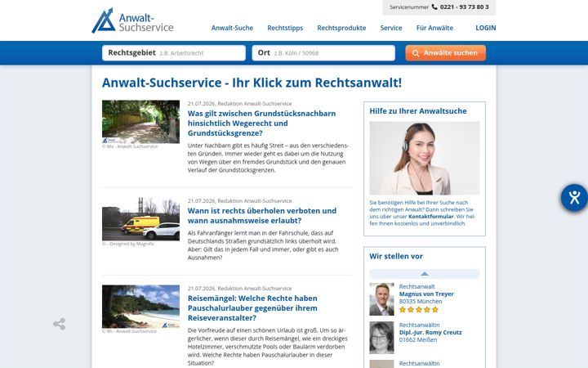This screenshot has height=368, width=588.
Task: Click the yellow ambulance article thumbnail
Action: 140,219
